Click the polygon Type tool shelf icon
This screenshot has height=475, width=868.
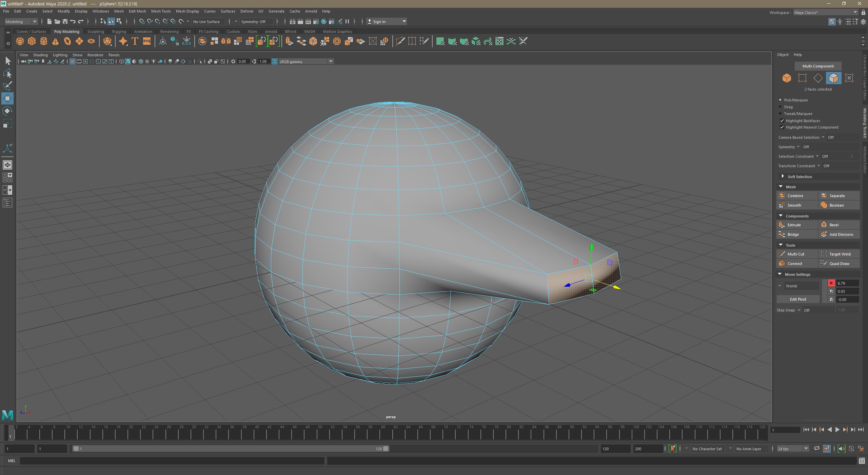click(135, 41)
